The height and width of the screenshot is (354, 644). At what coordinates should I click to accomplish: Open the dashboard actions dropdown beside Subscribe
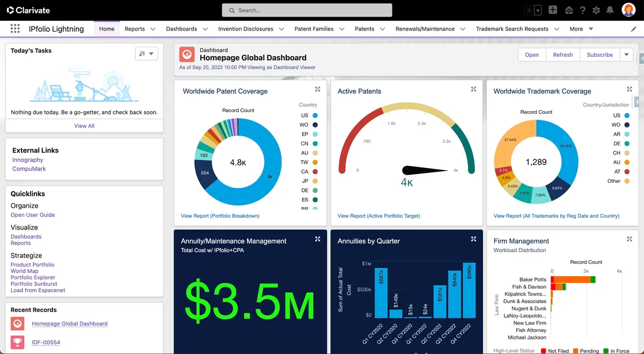click(626, 55)
